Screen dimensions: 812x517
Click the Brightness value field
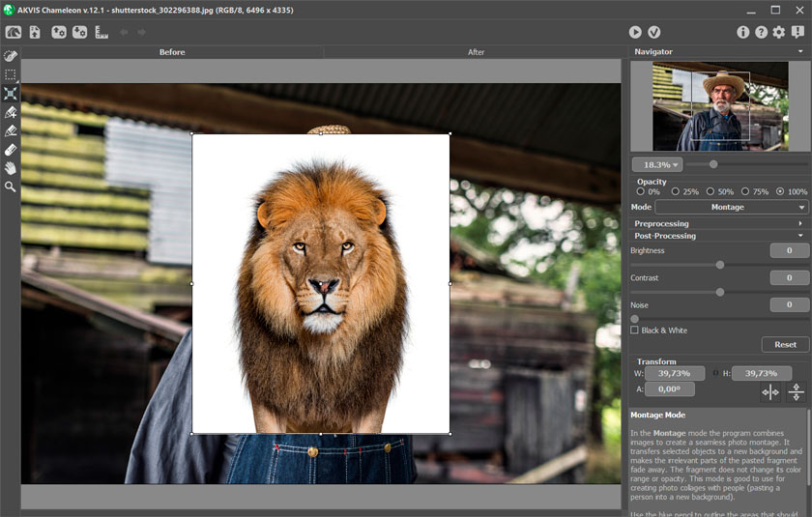(789, 250)
